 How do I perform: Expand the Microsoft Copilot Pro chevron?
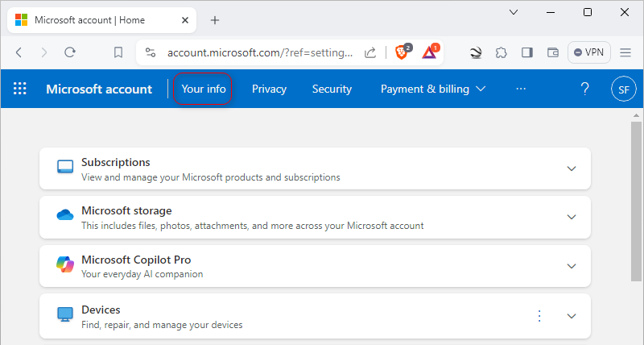pyautogui.click(x=572, y=266)
